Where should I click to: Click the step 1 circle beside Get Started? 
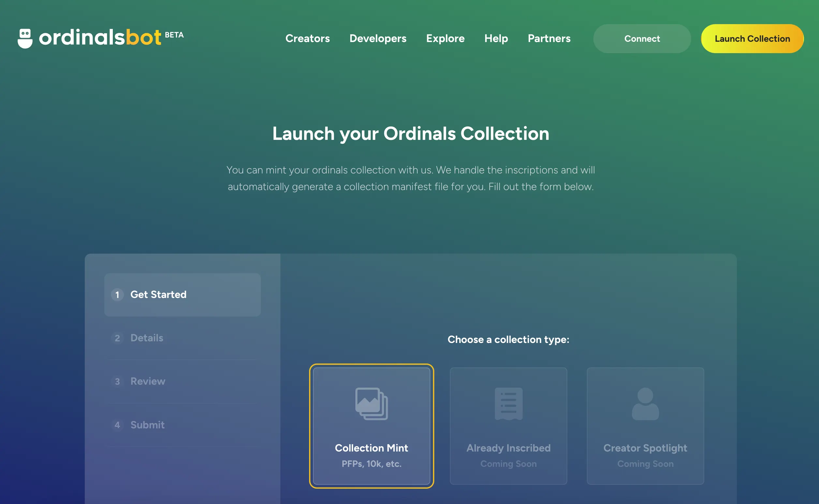click(117, 295)
